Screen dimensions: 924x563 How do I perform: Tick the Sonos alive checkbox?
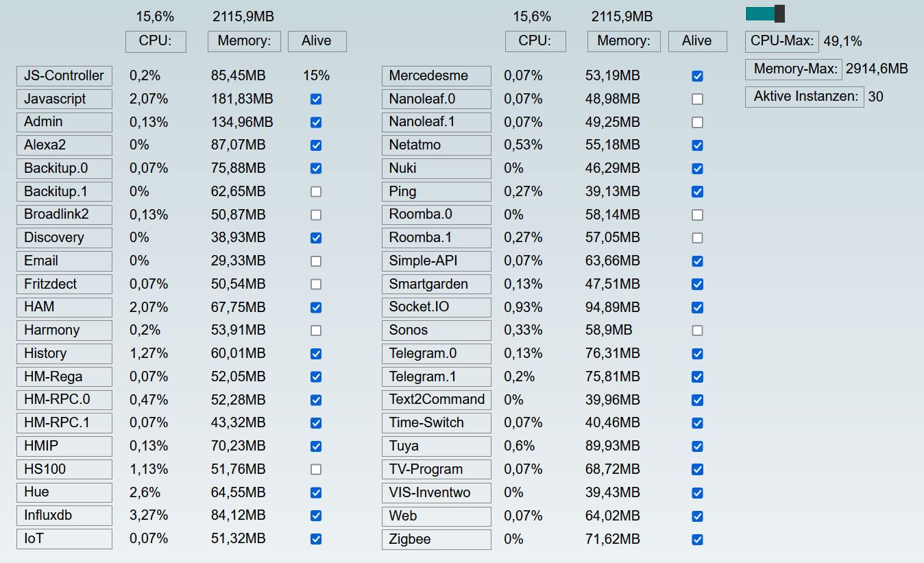click(x=697, y=330)
